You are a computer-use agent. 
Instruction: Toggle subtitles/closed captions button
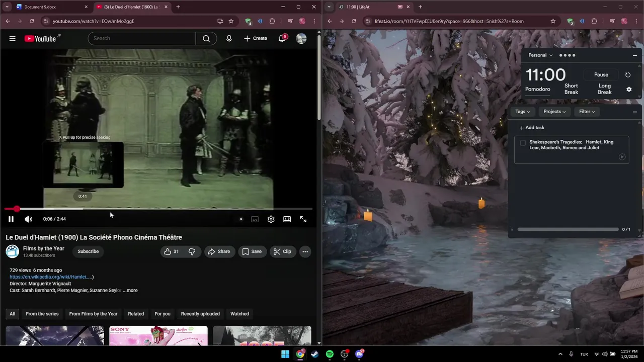(x=255, y=219)
